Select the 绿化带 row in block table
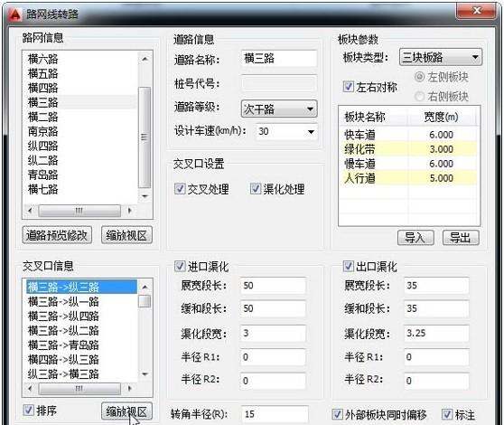Screen dimensions: 504x425 (x=408, y=149)
